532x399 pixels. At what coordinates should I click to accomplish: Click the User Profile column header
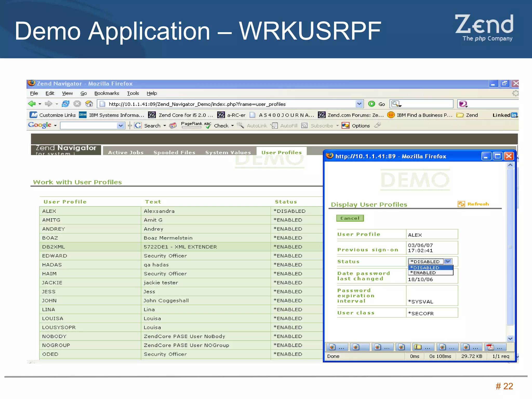point(65,202)
